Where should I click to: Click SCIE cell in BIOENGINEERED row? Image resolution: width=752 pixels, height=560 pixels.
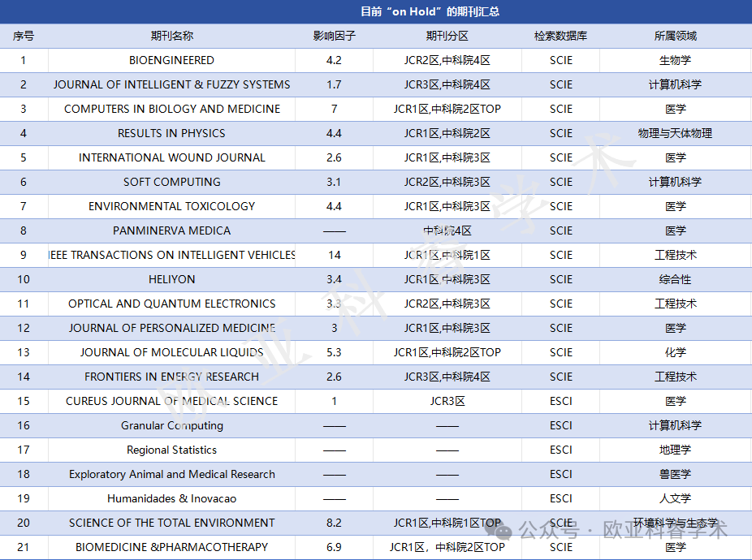pyautogui.click(x=560, y=60)
